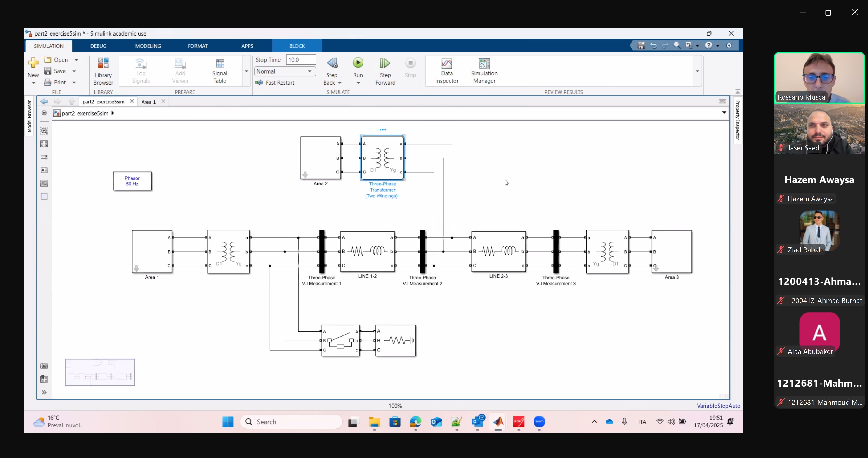Switch to the MODELING tab

[x=148, y=46]
